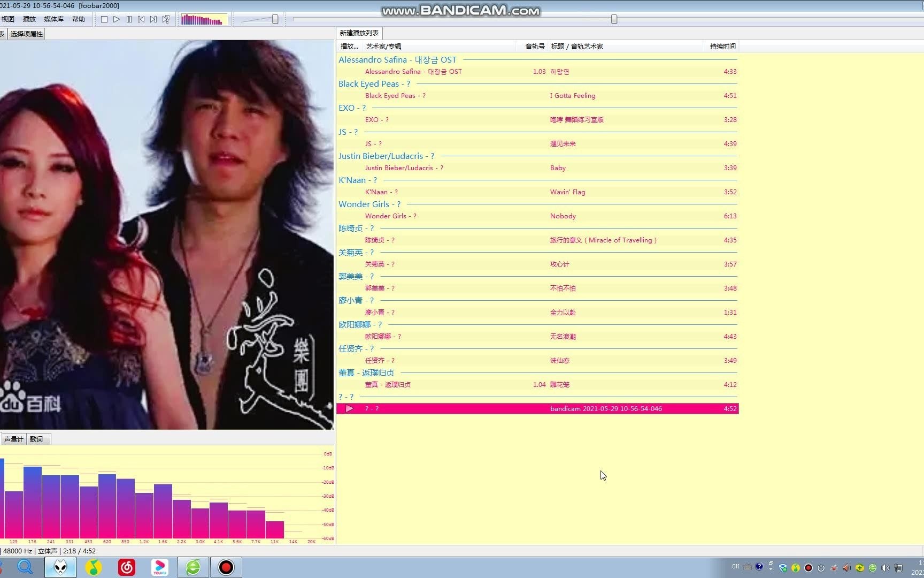
Task: Select the 新建播放列表 playlist tab
Action: (x=359, y=33)
